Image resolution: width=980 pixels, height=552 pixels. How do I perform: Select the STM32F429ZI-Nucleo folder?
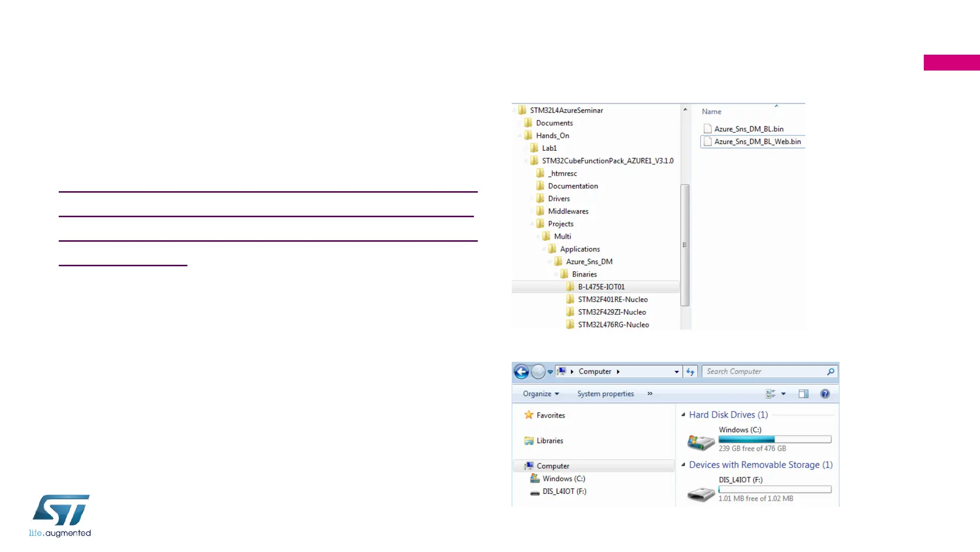tap(612, 312)
